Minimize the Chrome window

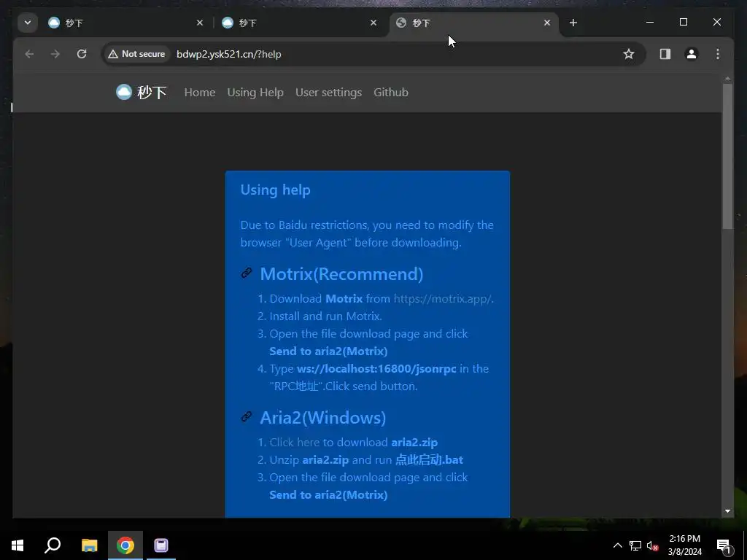tap(650, 23)
